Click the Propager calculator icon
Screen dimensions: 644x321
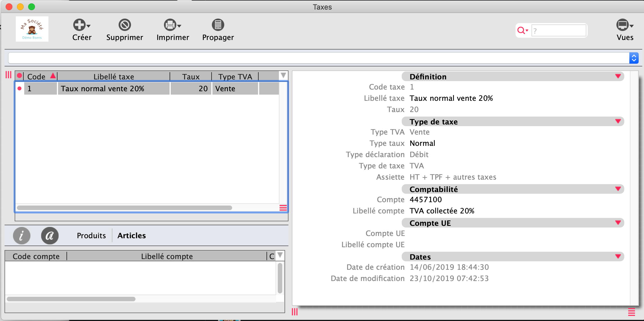[218, 25]
